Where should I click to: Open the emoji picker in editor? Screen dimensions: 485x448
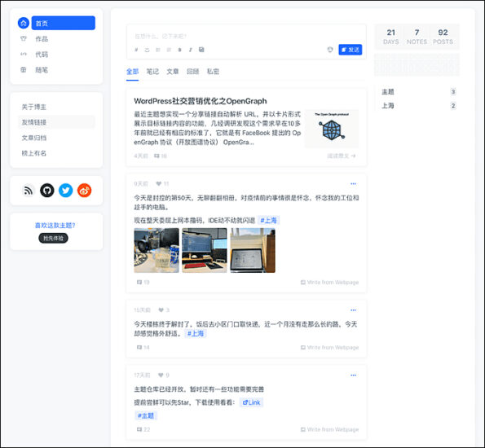coord(147,50)
